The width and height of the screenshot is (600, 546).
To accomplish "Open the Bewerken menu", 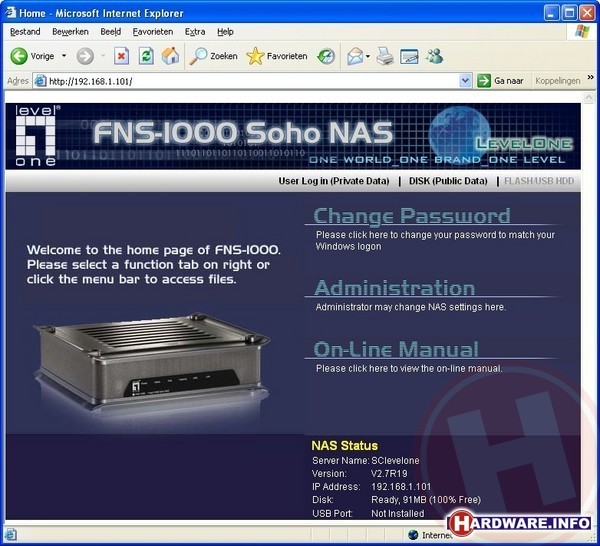I will [70, 32].
